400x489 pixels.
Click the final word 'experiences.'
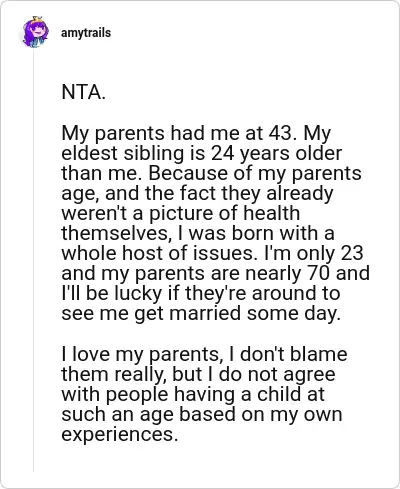coord(120,434)
